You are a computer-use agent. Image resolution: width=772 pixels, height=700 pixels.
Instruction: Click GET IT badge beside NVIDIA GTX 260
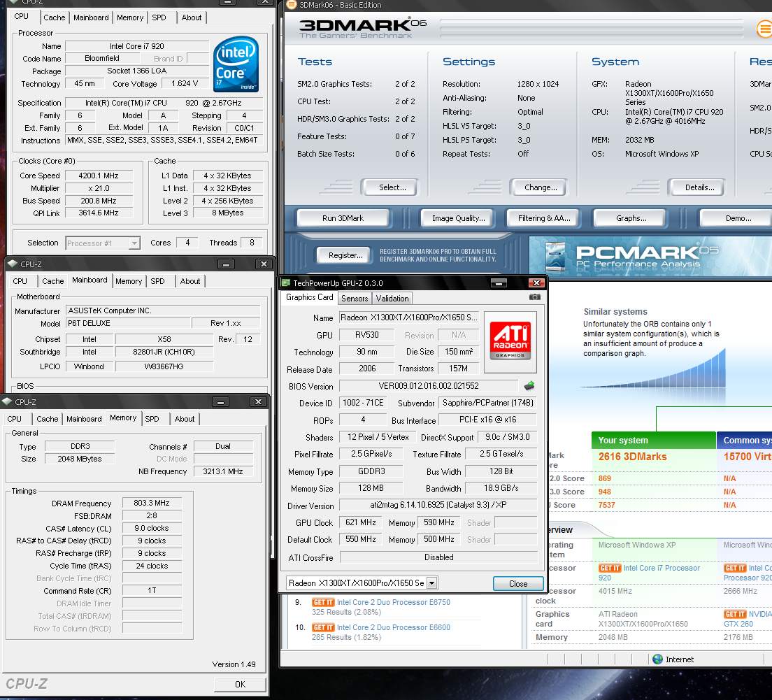click(735, 614)
